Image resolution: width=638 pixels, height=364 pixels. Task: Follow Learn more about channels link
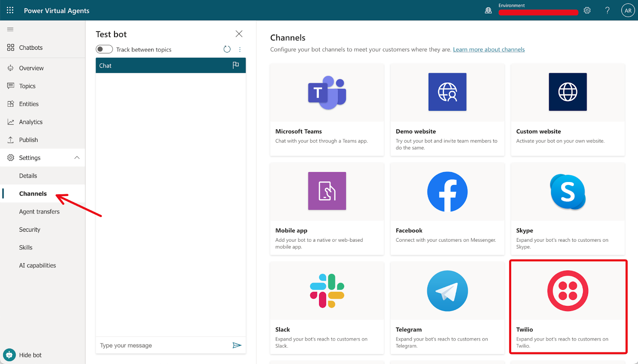[489, 49]
